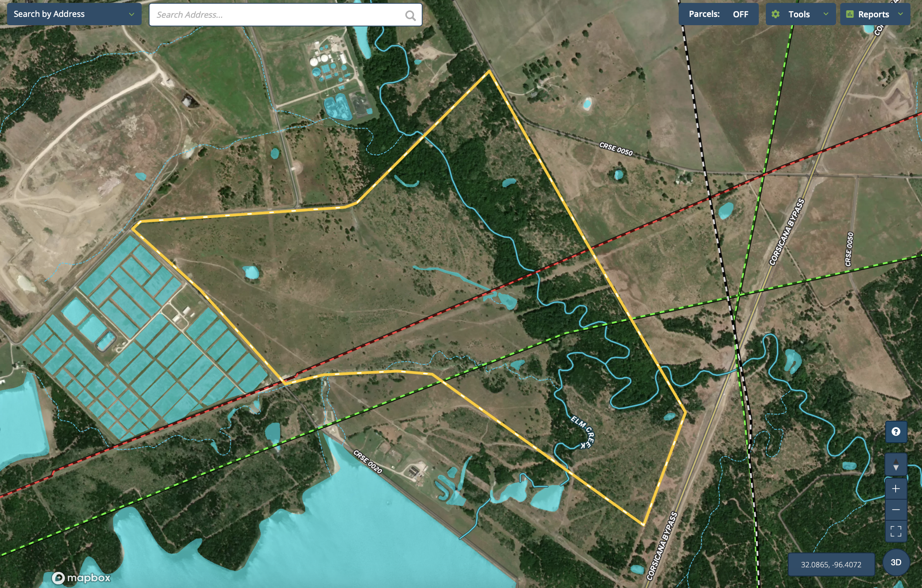Reset map bearing with compass arrow
Image resolution: width=922 pixels, height=588 pixels.
tap(896, 465)
